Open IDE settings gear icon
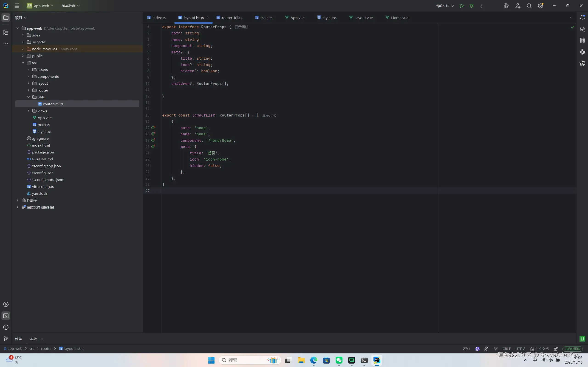 tap(540, 6)
